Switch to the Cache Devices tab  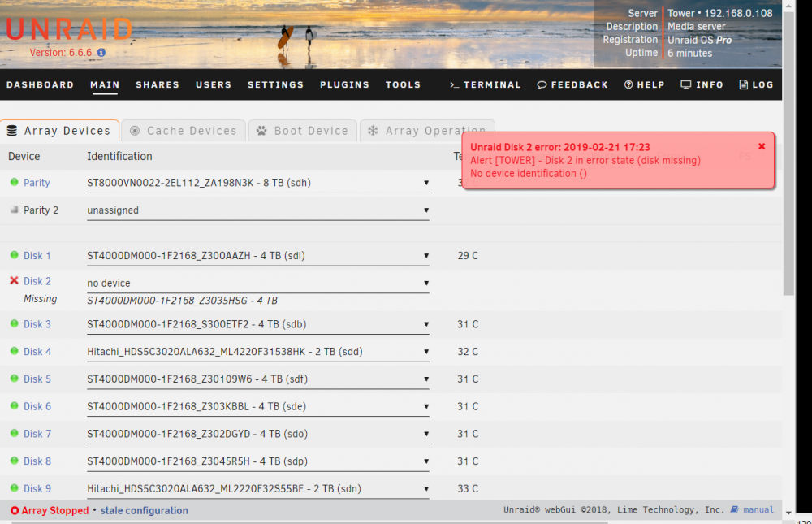(x=184, y=131)
